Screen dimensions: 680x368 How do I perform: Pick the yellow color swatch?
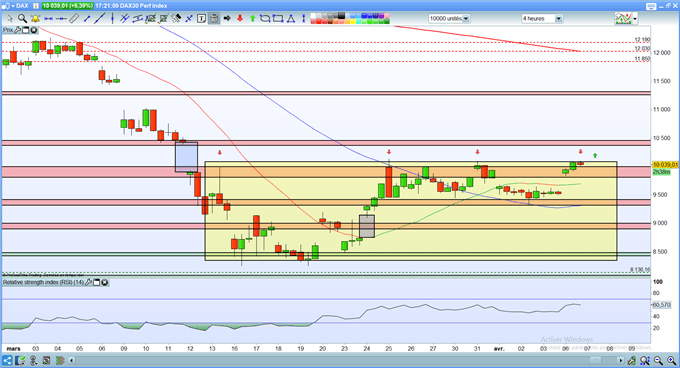click(x=353, y=21)
